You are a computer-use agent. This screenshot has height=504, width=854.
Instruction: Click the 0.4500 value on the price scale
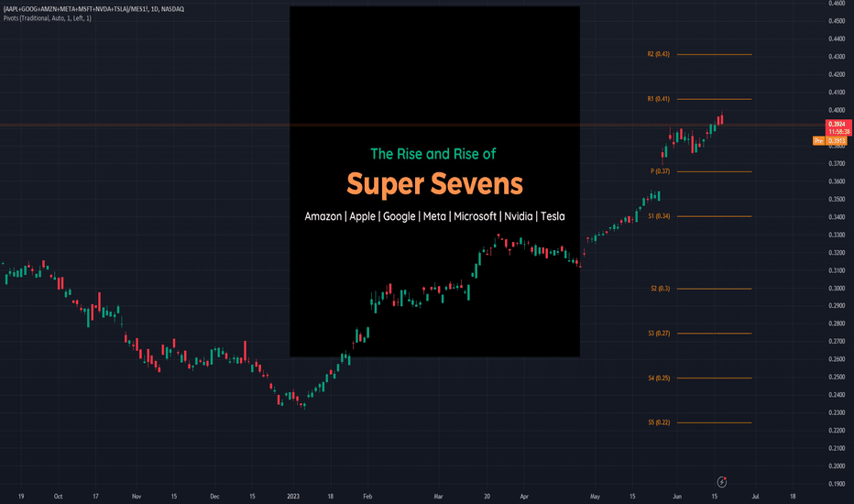(838, 21)
